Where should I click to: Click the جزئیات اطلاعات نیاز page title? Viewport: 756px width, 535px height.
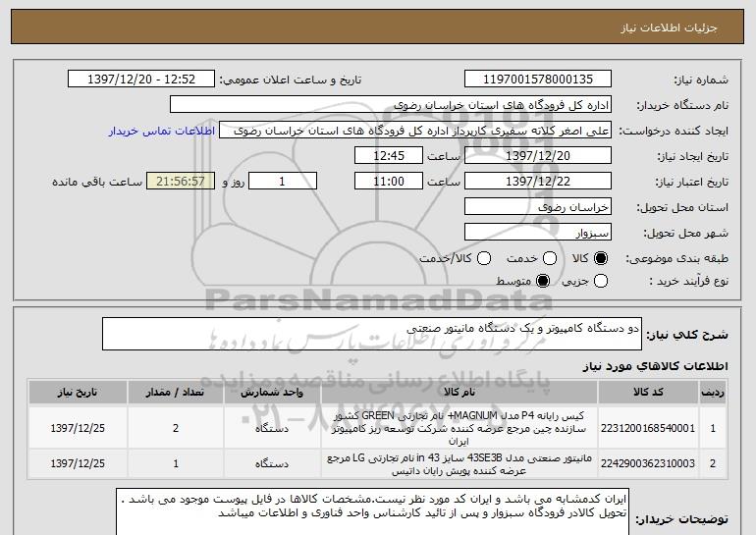tap(669, 27)
